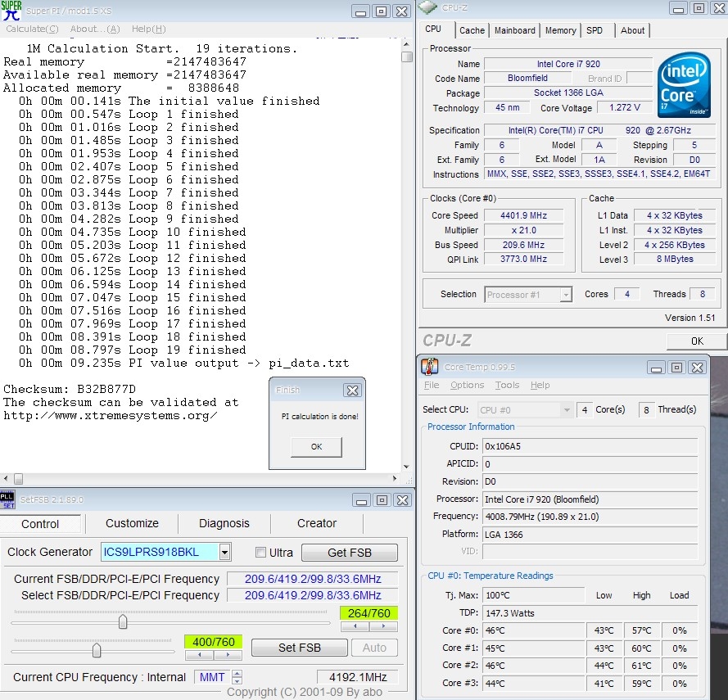The height and width of the screenshot is (700, 728).
Task: Open the Processor #1 selection dropdown in CPU-Z
Action: click(x=566, y=295)
